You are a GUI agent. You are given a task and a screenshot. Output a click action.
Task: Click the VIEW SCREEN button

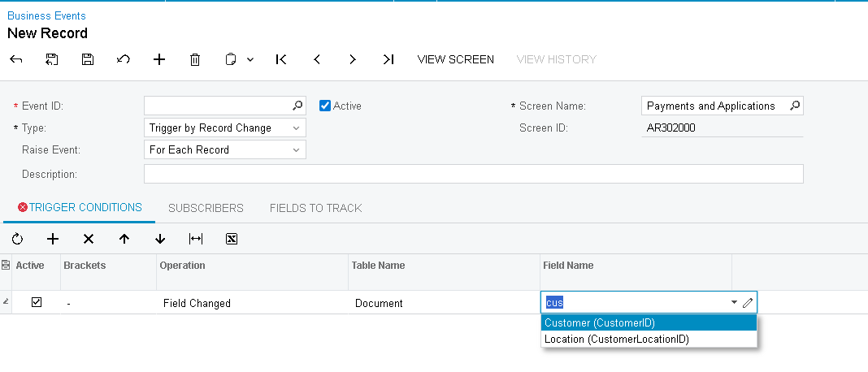point(455,59)
